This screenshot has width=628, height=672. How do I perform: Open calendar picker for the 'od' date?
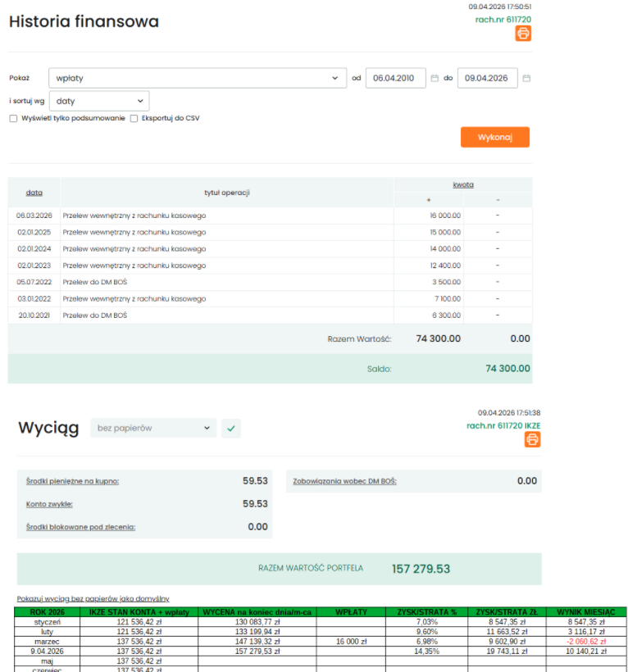[435, 78]
